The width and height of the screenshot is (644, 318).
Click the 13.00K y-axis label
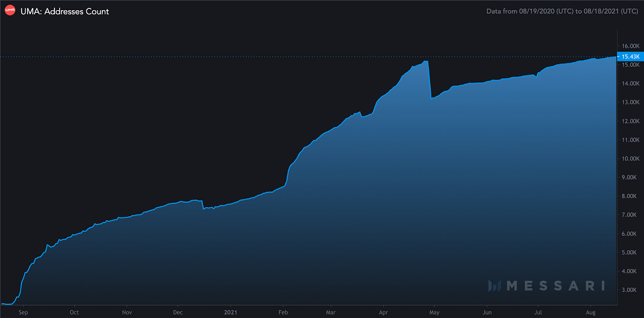coord(630,102)
